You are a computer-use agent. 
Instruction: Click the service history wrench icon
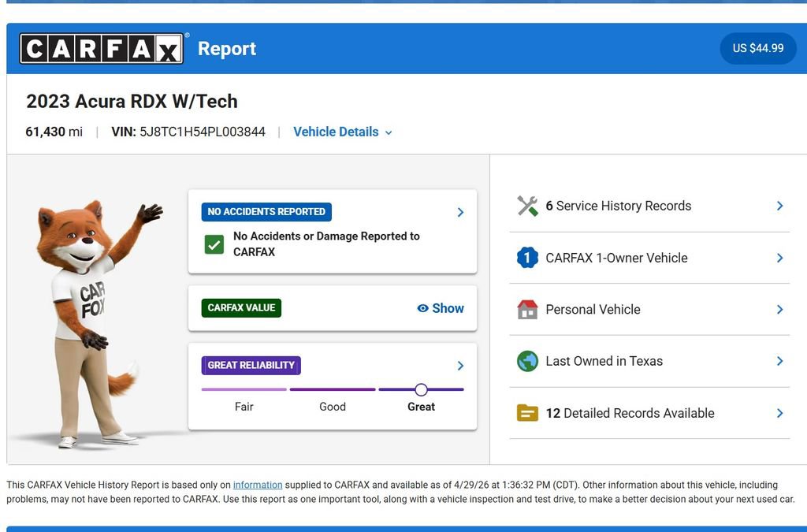point(527,206)
